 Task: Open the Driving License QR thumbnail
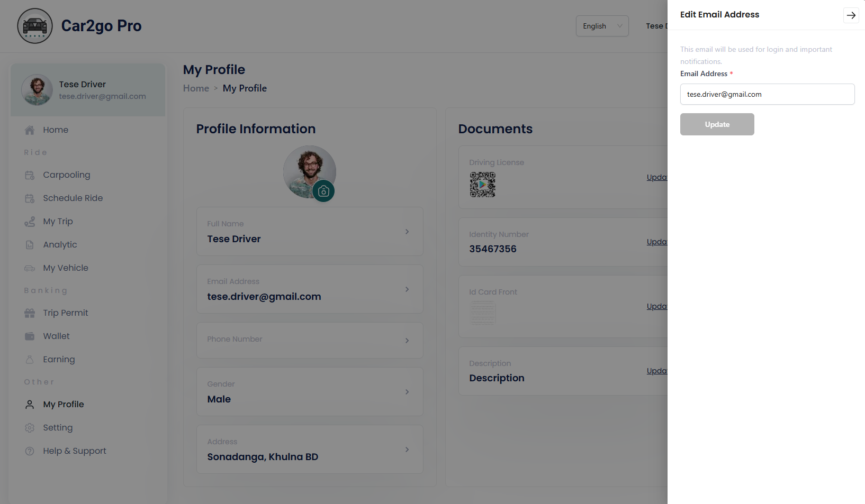pyautogui.click(x=483, y=185)
